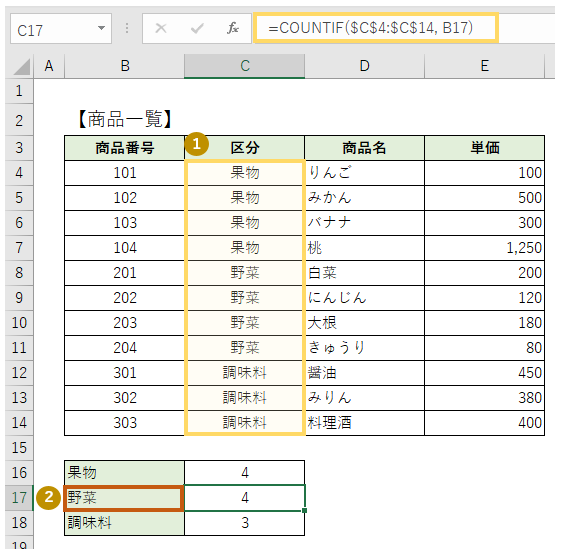Select column A header
Screen dimensions: 563x551
49,66
